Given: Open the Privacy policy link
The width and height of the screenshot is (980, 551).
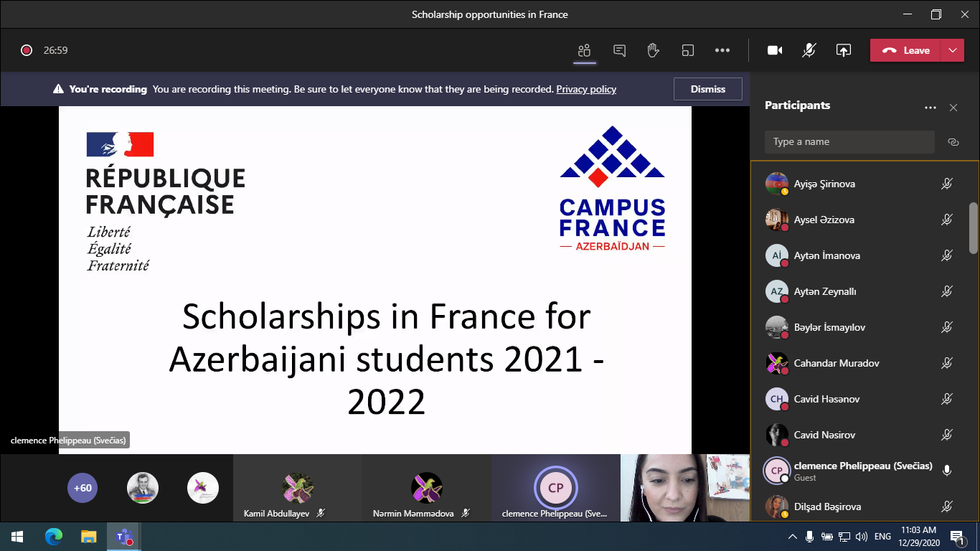Looking at the screenshot, I should 586,89.
